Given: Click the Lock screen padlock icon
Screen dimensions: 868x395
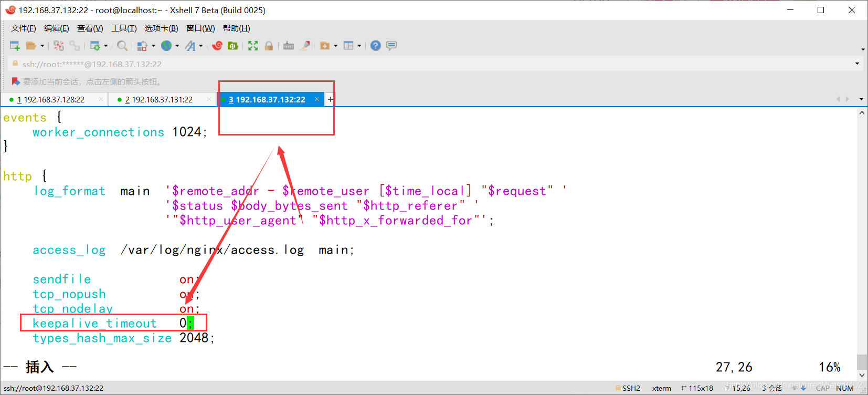Looking at the screenshot, I should 269,46.
